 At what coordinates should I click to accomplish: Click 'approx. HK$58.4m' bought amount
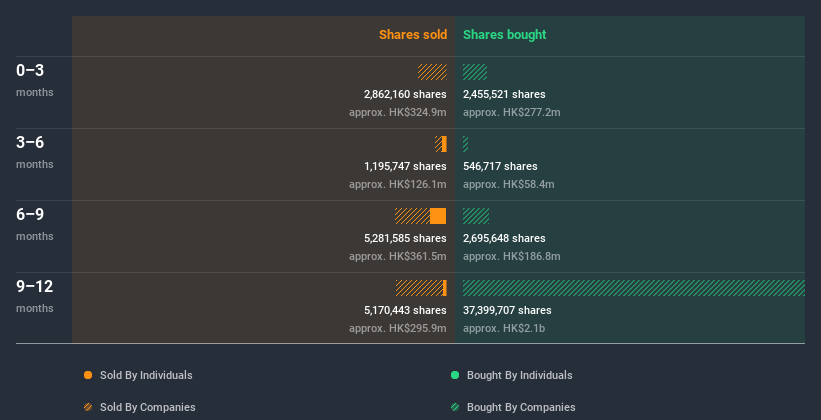pyautogui.click(x=509, y=184)
